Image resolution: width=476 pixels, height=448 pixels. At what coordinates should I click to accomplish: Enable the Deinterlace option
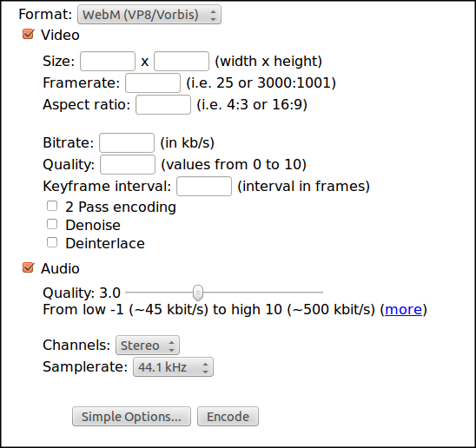pos(52,242)
